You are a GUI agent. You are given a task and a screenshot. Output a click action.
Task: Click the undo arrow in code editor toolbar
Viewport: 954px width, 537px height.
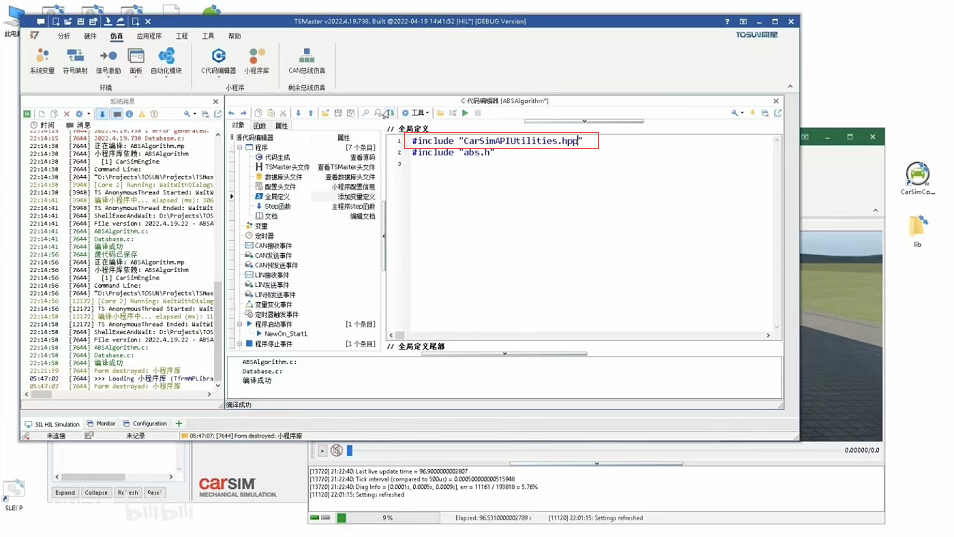click(x=231, y=113)
